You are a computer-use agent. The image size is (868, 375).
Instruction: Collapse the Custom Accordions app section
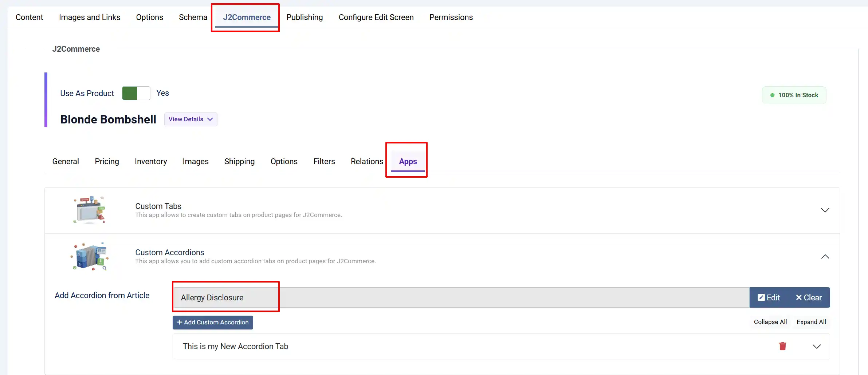click(x=825, y=257)
